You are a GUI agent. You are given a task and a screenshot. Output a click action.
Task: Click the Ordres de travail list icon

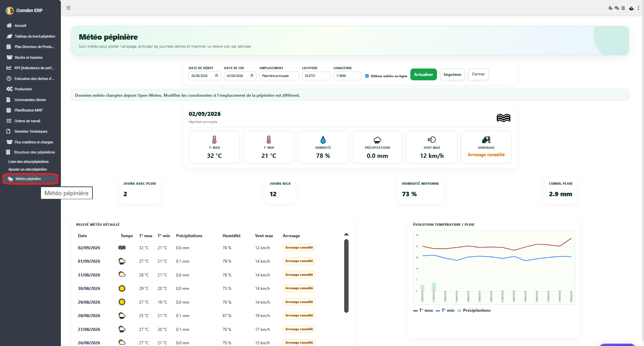click(x=9, y=121)
